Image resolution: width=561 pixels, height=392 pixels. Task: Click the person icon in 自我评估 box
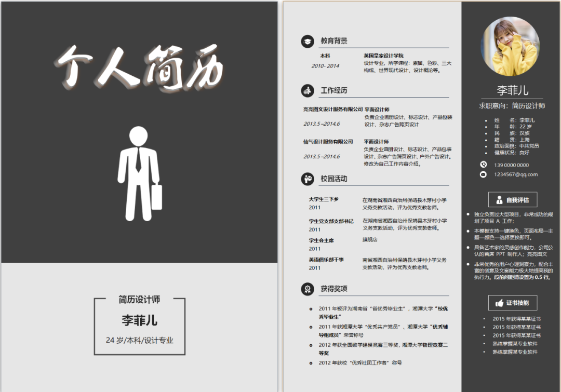pyautogui.click(x=500, y=200)
